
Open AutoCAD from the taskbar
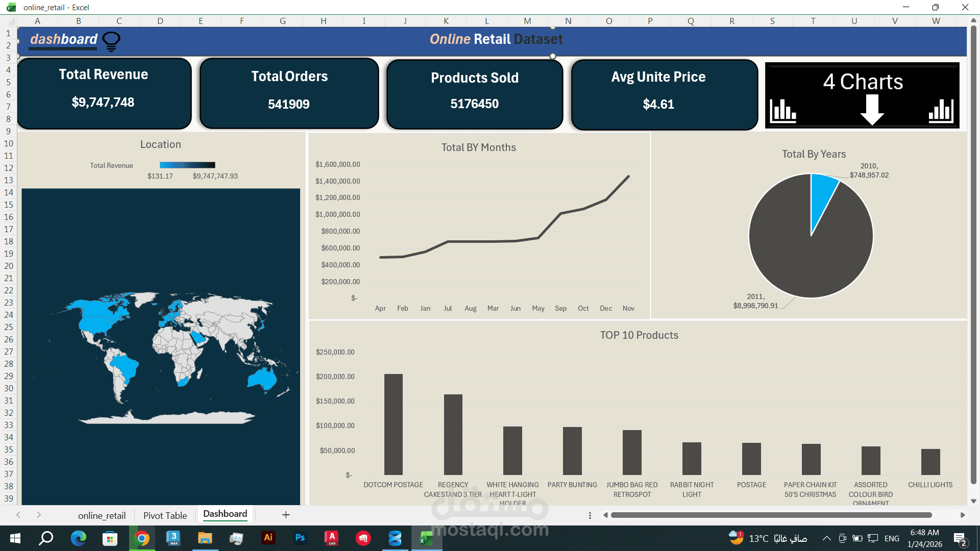point(331,538)
